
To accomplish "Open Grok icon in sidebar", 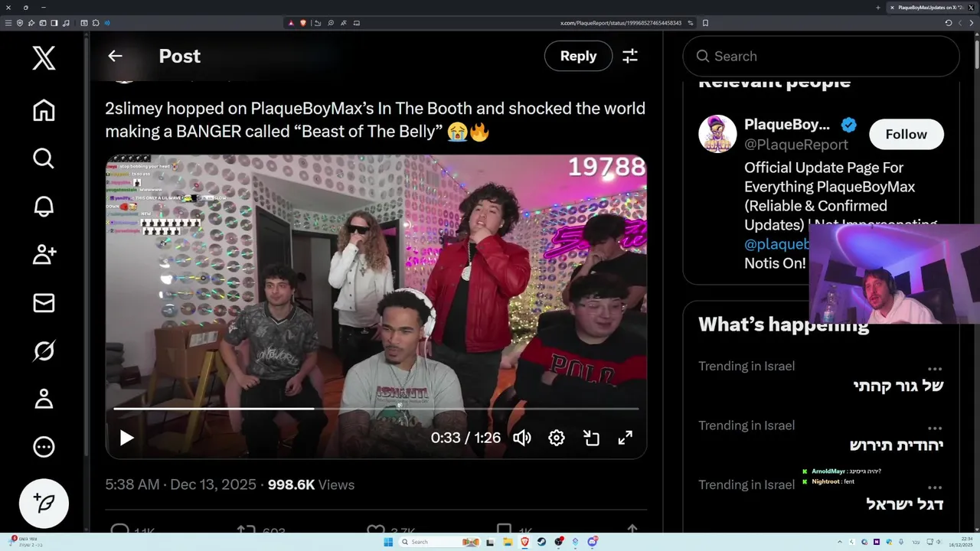I will coord(44,351).
